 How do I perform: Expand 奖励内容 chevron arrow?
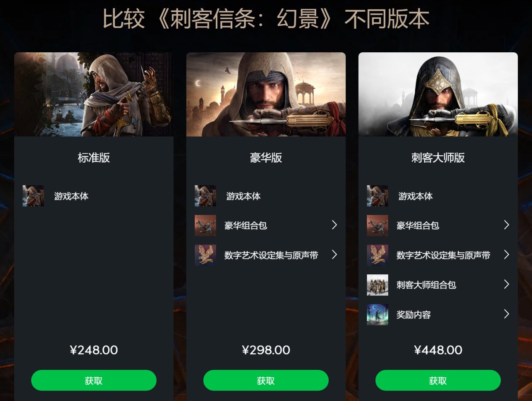506,314
